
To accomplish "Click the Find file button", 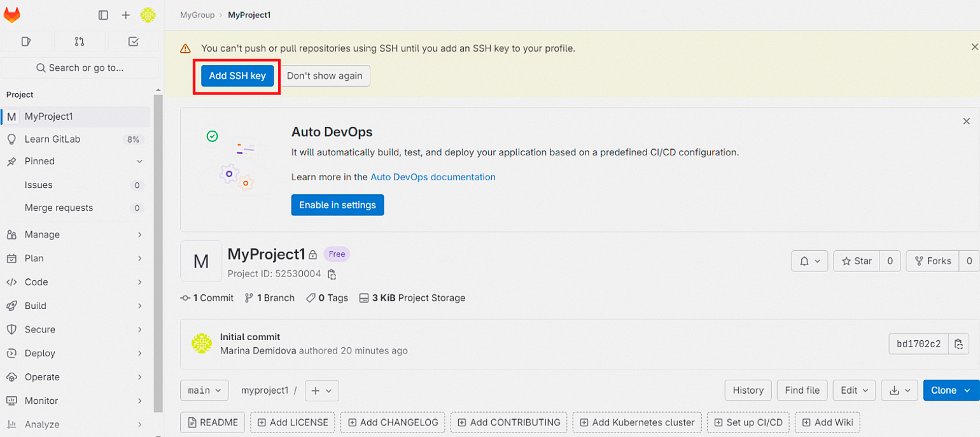I will tap(802, 390).
